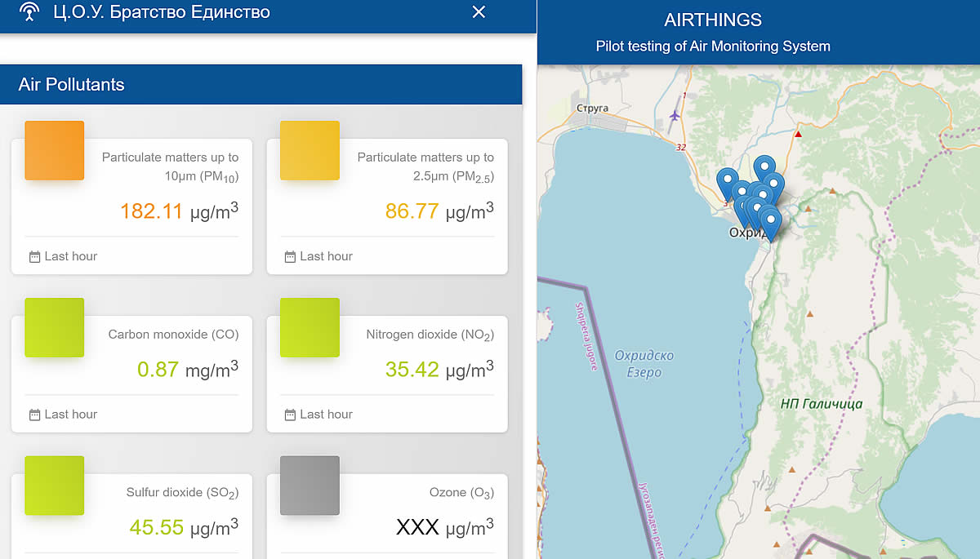Click the green Sulfur dioxide indicator square
980x559 pixels.
[55, 486]
